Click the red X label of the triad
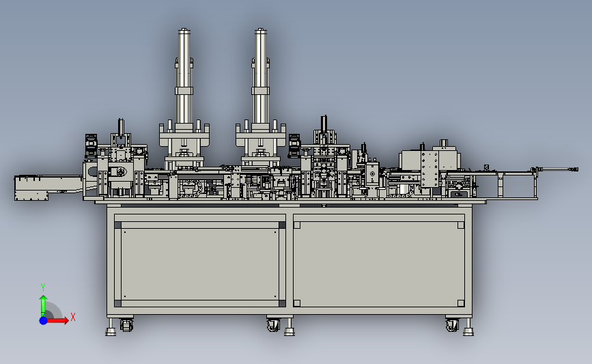592x364 pixels. [x=73, y=317]
